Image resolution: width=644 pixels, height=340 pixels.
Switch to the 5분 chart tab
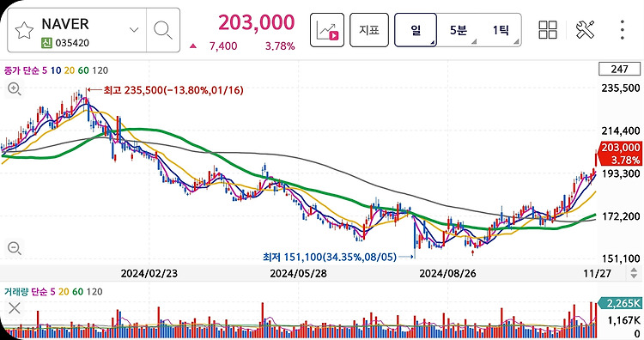point(458,29)
